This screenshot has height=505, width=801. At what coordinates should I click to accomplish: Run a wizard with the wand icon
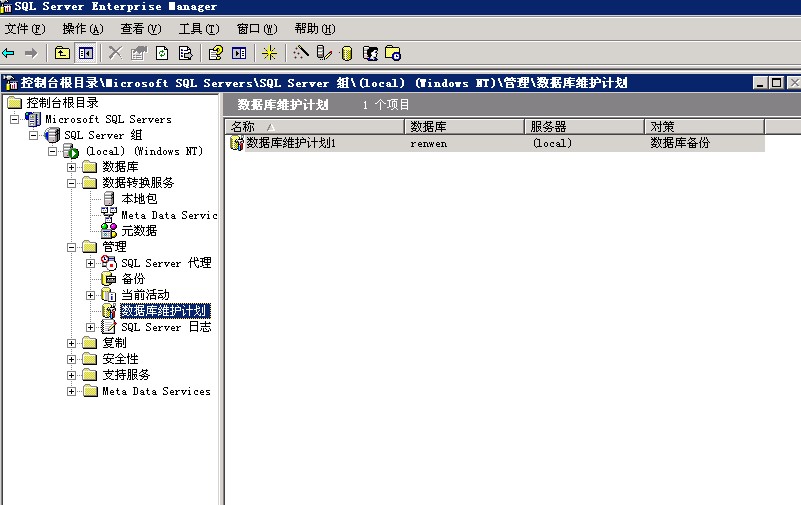(x=301, y=53)
